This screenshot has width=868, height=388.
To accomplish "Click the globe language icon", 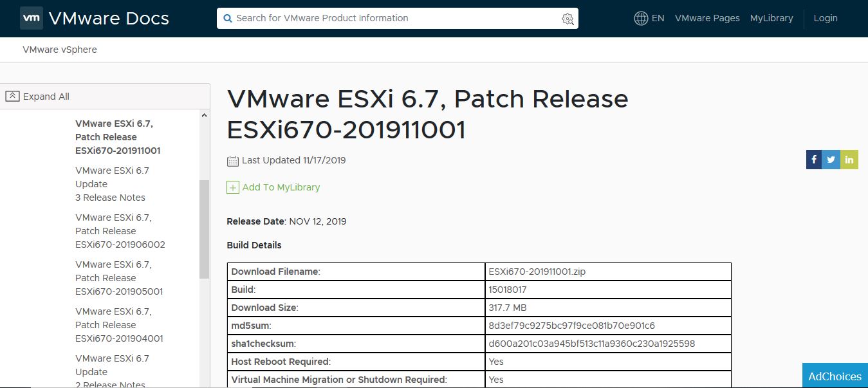I will tap(640, 18).
